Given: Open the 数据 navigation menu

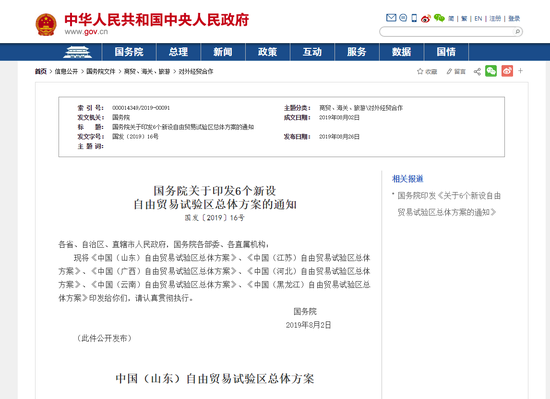Looking at the screenshot, I should click(401, 52).
